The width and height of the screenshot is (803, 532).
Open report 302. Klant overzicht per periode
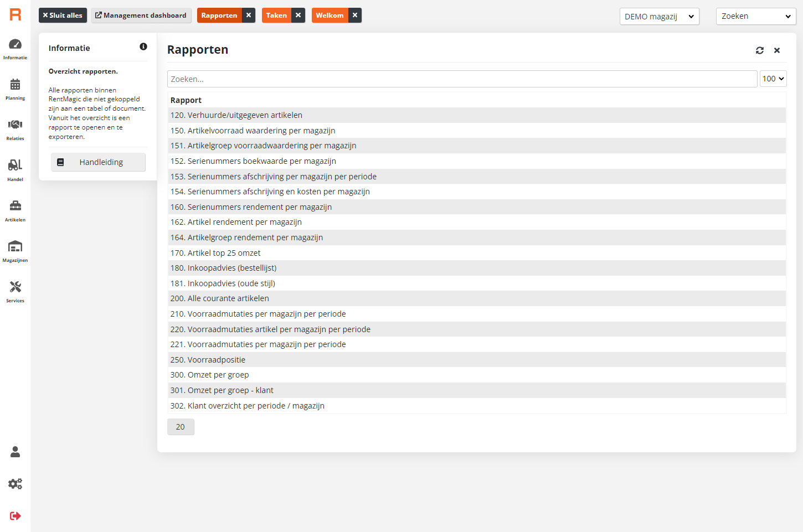click(477, 406)
